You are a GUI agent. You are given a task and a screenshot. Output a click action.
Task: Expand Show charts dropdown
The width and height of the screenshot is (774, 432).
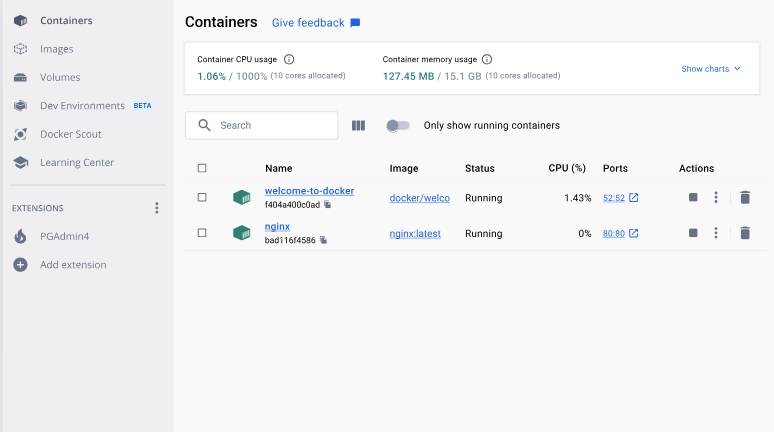[x=711, y=69]
